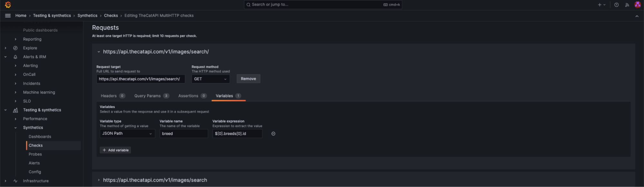Open the JSON Path variable type dropdown
This screenshot has height=187, width=644.
tap(128, 133)
